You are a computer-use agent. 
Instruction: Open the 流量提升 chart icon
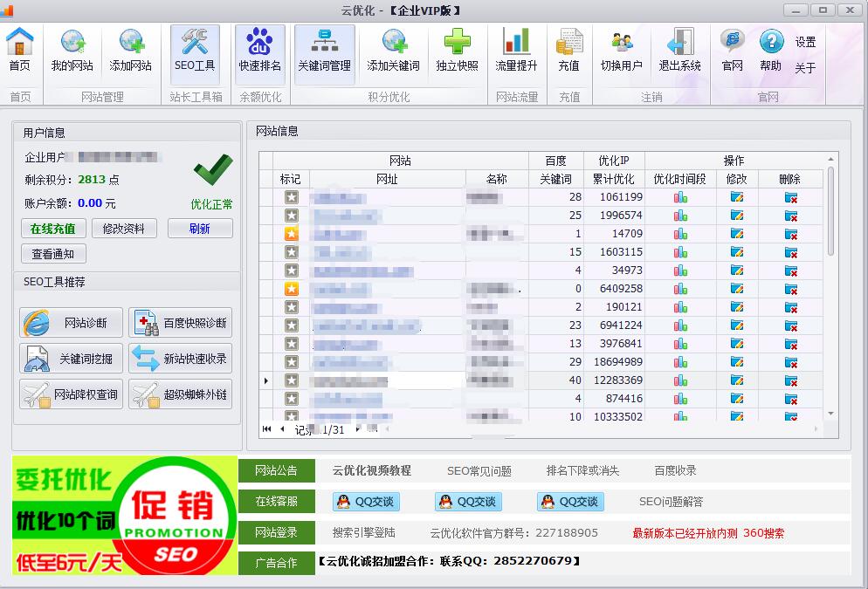point(516,50)
